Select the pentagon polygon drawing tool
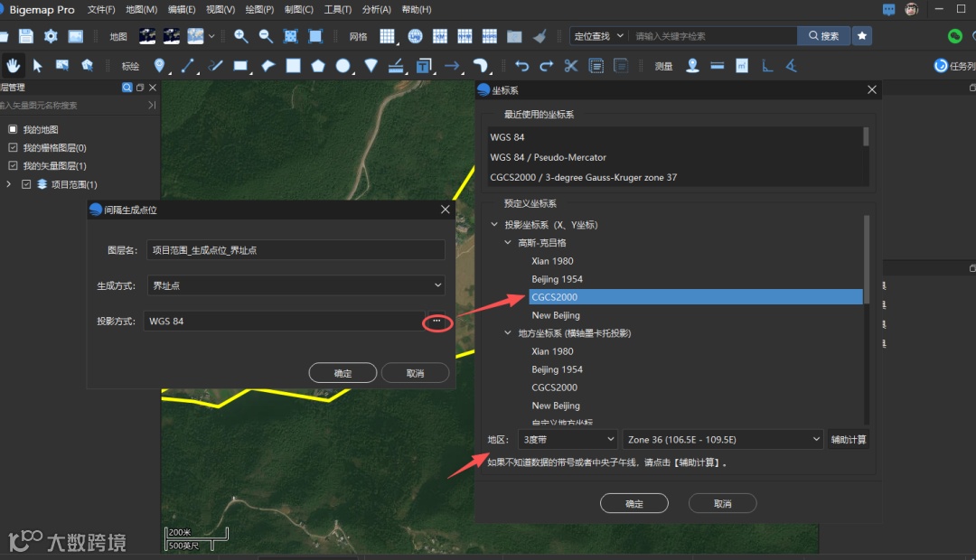 [318, 65]
